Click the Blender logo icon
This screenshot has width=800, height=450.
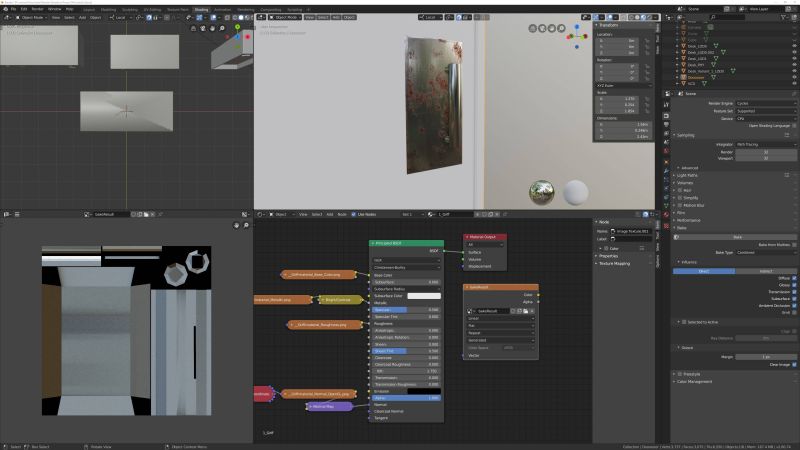tap(5, 9)
